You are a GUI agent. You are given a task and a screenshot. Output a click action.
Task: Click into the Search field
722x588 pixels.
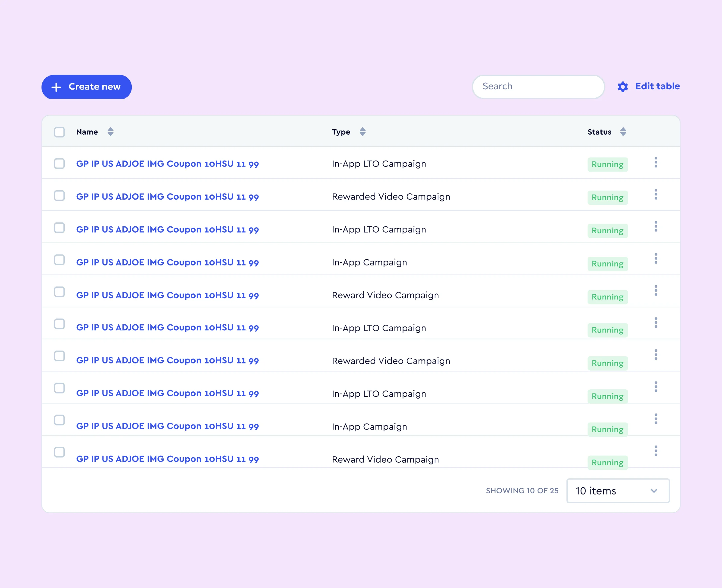[x=538, y=87]
